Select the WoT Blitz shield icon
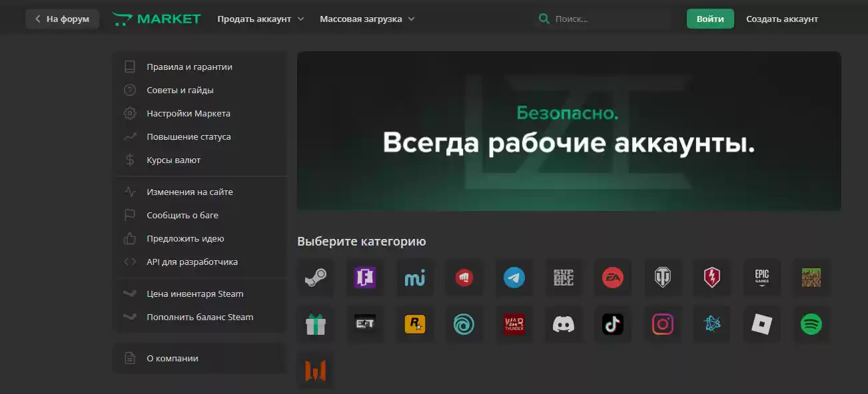Image resolution: width=868 pixels, height=394 pixels. [x=712, y=278]
